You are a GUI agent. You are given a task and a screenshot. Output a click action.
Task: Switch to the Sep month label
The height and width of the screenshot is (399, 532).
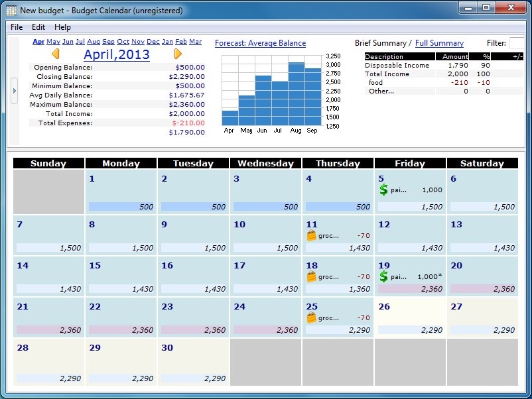click(108, 41)
